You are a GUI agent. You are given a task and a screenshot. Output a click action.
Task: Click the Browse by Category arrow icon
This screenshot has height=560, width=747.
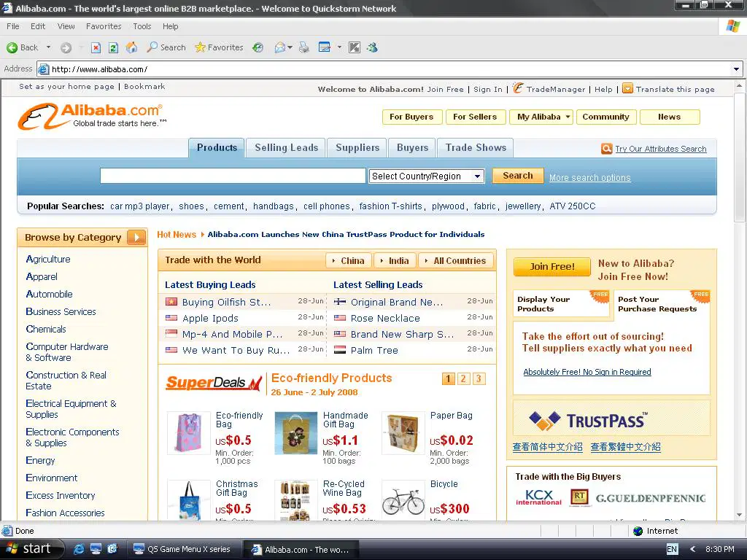(136, 237)
